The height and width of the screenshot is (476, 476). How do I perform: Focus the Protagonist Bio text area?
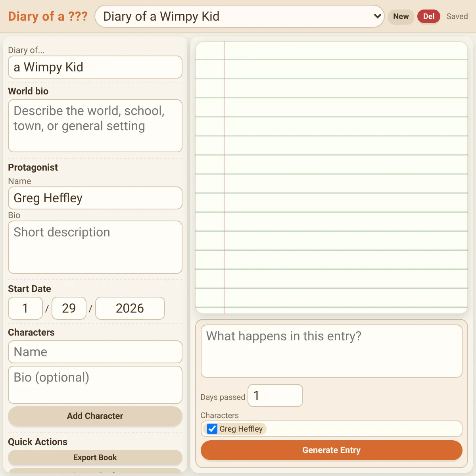pyautogui.click(x=95, y=247)
